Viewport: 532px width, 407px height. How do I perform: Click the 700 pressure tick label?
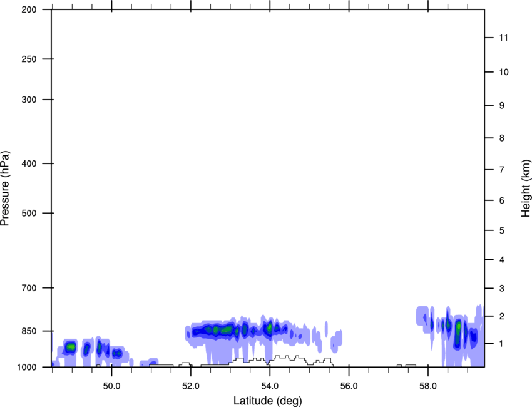(x=29, y=288)
